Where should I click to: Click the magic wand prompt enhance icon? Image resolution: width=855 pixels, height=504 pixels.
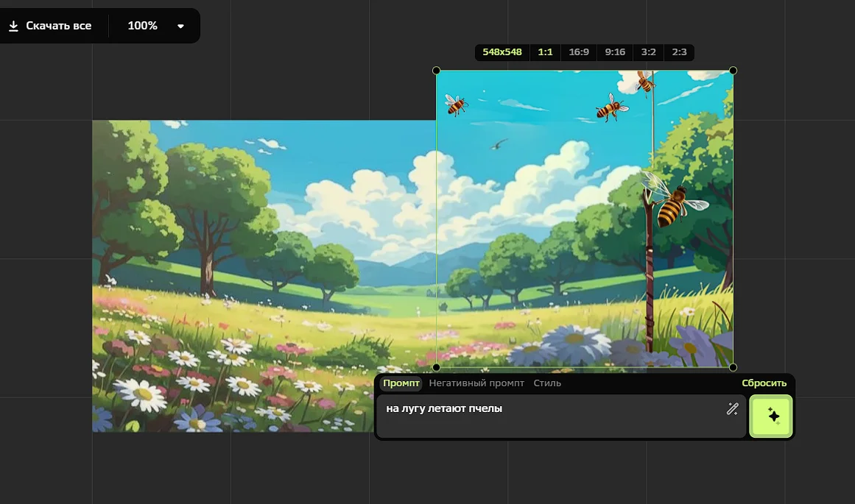point(732,409)
